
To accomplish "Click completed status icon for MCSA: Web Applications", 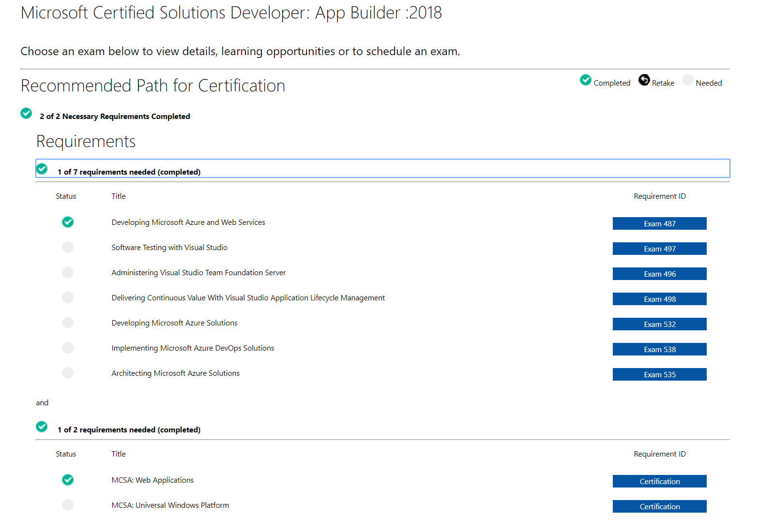I will click(68, 480).
